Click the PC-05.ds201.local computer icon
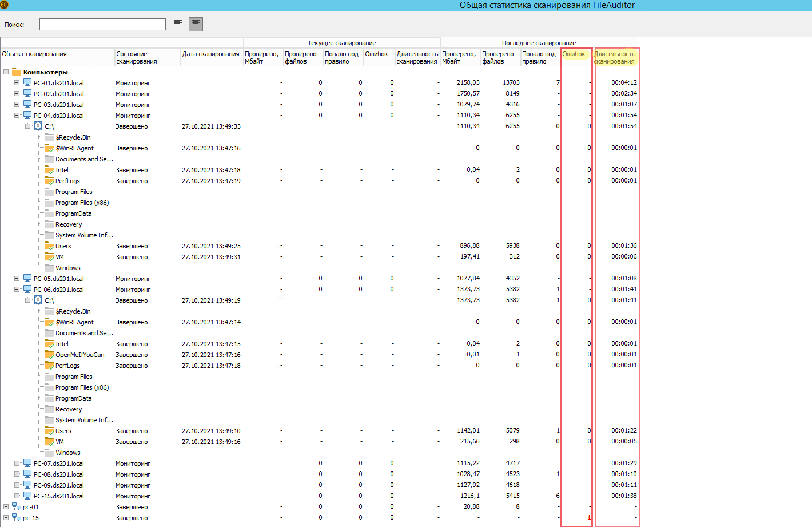 click(27, 279)
